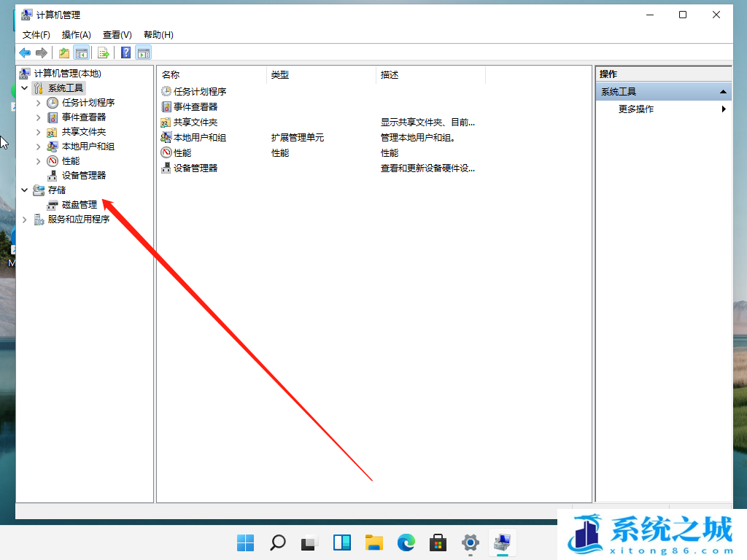Open Widgets on the taskbar
Screen dimensions: 747x560
(x=341, y=542)
